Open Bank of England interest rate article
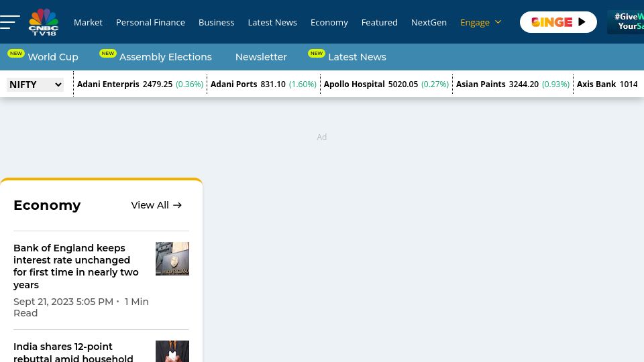 [x=76, y=266]
